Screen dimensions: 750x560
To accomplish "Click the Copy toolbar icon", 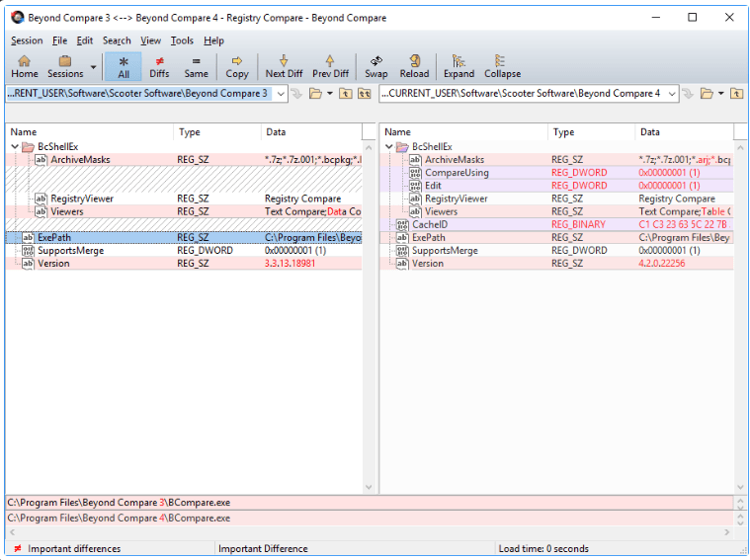I will pyautogui.click(x=237, y=66).
